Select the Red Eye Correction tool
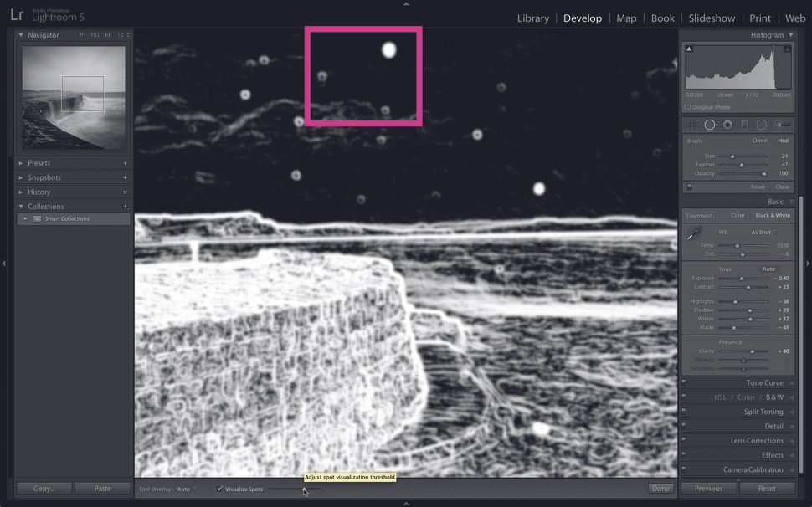 (727, 124)
